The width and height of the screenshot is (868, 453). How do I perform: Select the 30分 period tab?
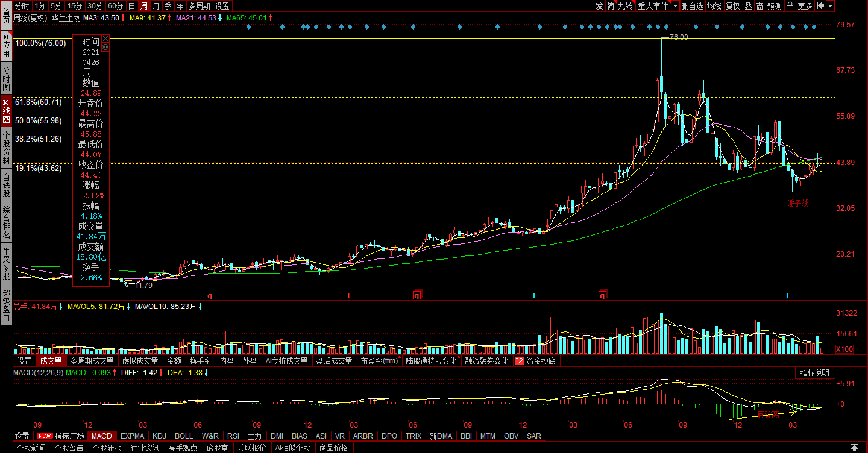coord(95,6)
